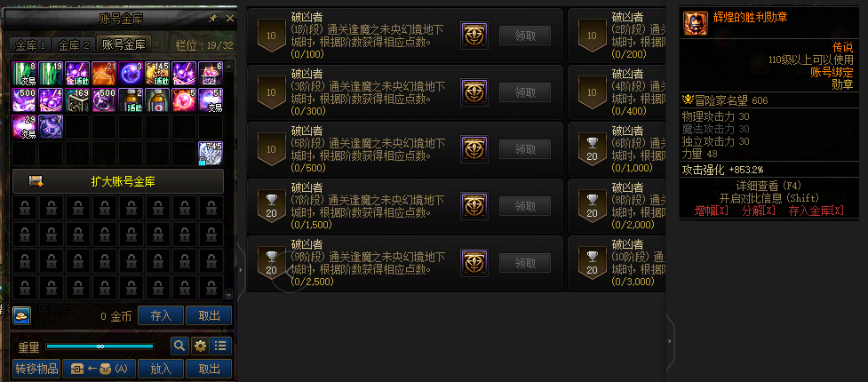Viewport: 868px width, 382px height.
Task: Select the black cube item stacked 169
Action: point(77,100)
